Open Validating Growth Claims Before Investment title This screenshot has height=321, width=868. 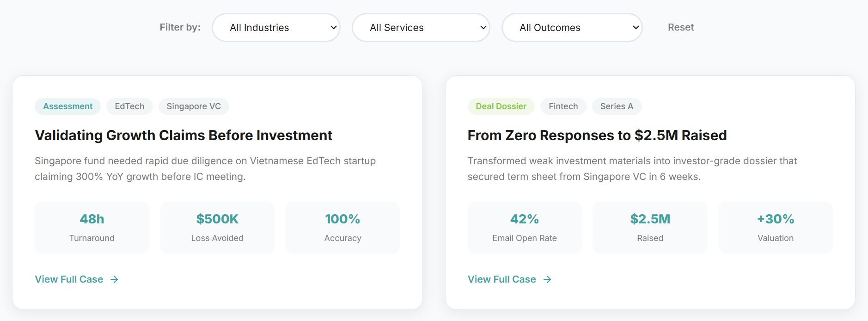[x=183, y=135]
